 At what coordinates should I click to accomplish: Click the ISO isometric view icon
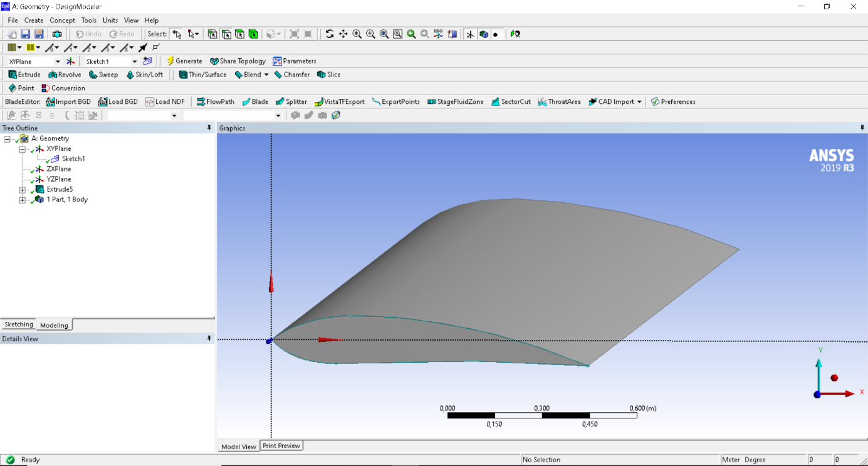438,34
